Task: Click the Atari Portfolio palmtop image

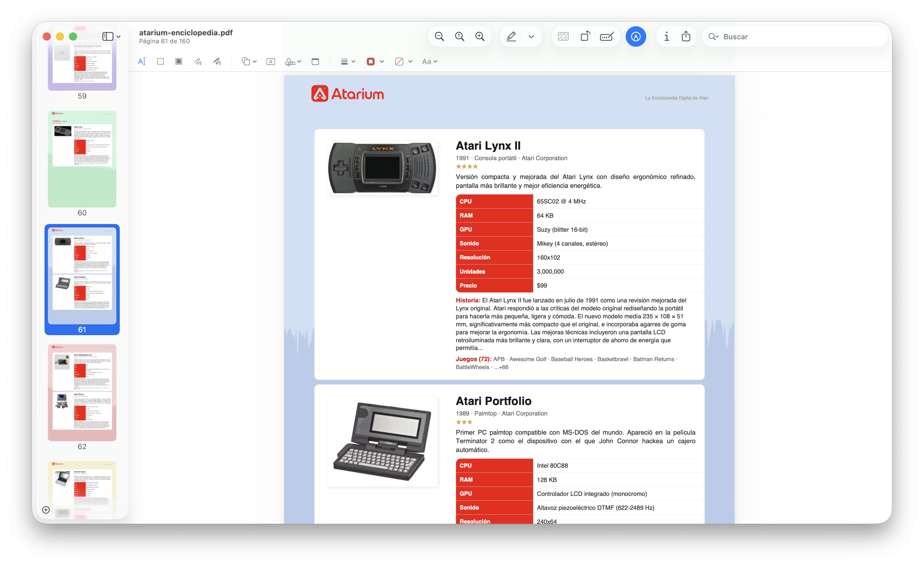Action: point(382,441)
